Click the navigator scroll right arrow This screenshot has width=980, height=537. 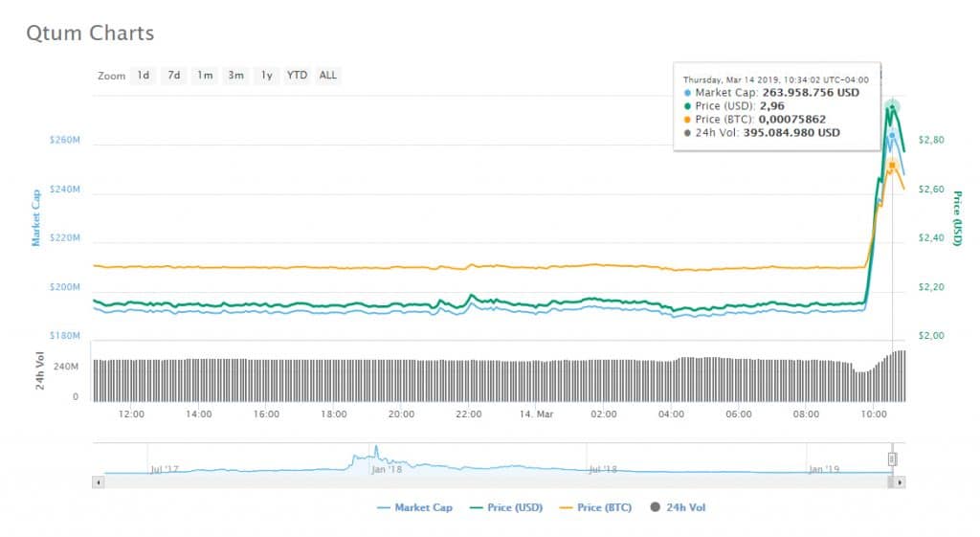(900, 482)
